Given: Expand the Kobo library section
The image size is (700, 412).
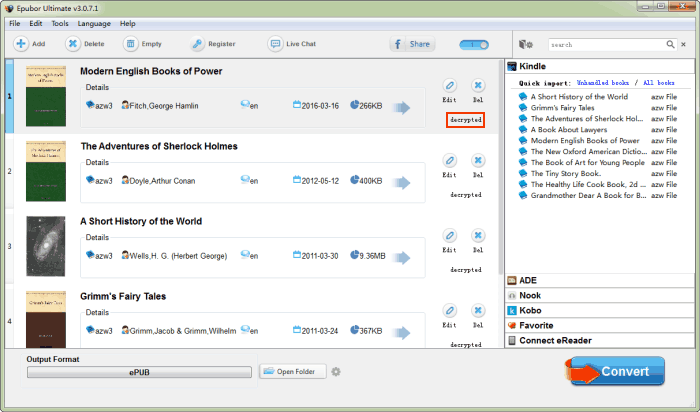Looking at the screenshot, I should pyautogui.click(x=600, y=310).
